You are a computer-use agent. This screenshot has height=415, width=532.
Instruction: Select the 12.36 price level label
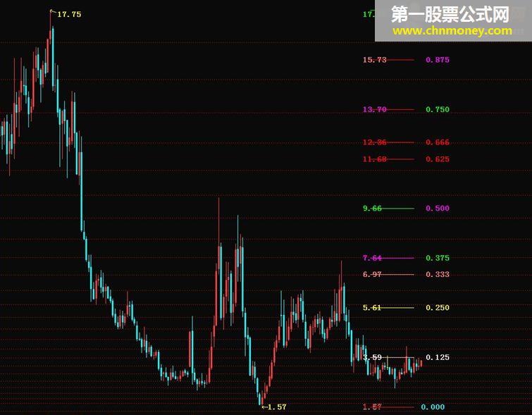[x=375, y=142]
